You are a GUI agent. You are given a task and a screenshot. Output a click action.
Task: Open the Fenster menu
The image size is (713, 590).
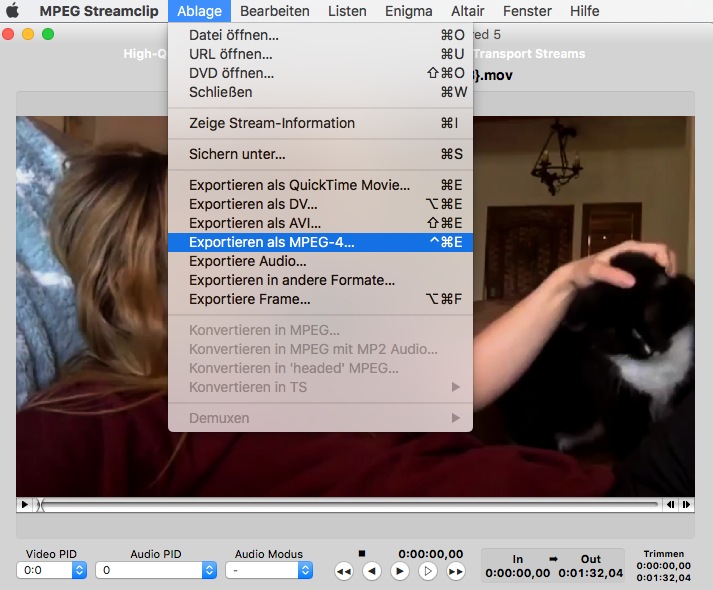pyautogui.click(x=527, y=10)
